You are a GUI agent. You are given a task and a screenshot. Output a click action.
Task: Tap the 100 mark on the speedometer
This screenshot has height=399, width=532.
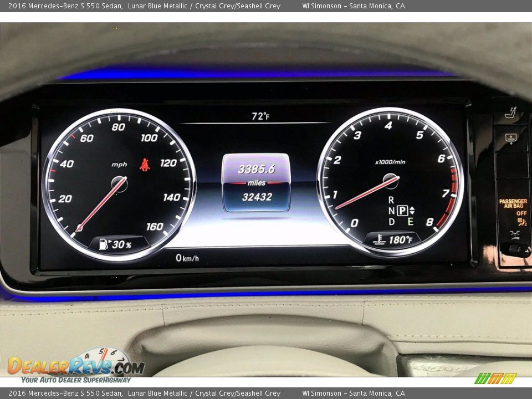pos(149,137)
